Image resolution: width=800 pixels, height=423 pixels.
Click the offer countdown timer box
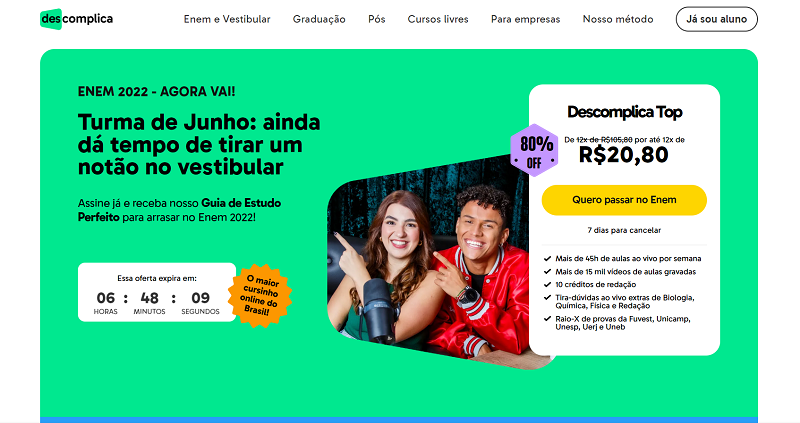click(157, 292)
